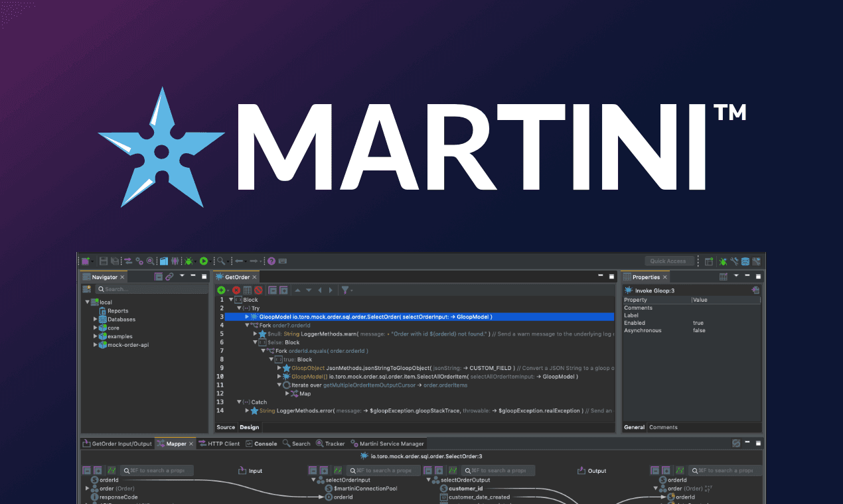Collapse the local server node
Image resolution: width=843 pixels, height=504 pixels.
tap(87, 302)
